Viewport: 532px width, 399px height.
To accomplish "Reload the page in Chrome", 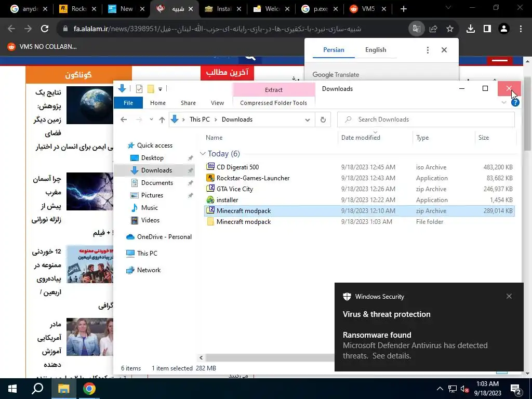I will coord(45,29).
